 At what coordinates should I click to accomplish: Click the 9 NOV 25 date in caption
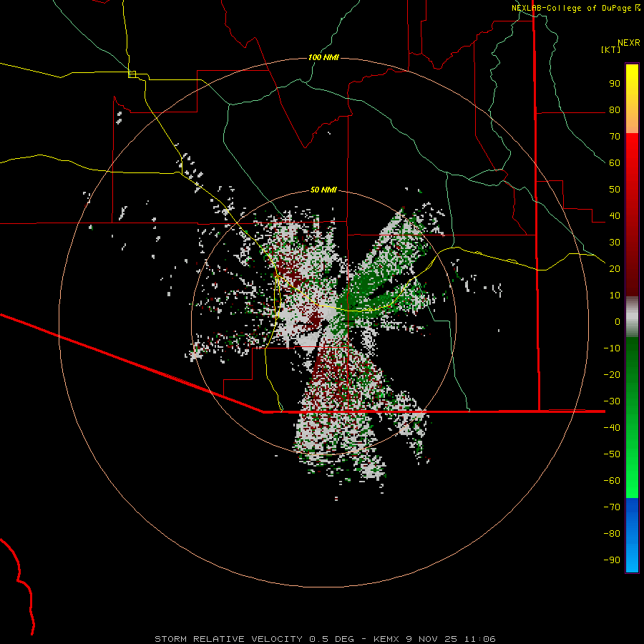(x=431, y=639)
